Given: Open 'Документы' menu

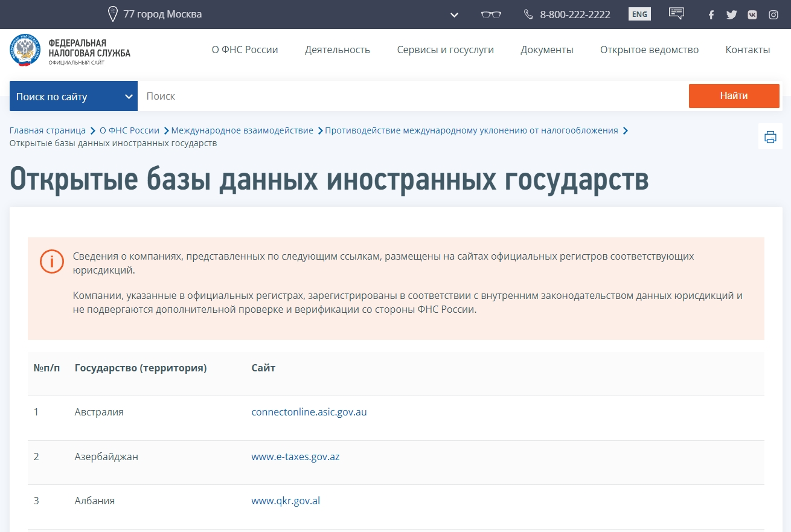Looking at the screenshot, I should tap(547, 50).
